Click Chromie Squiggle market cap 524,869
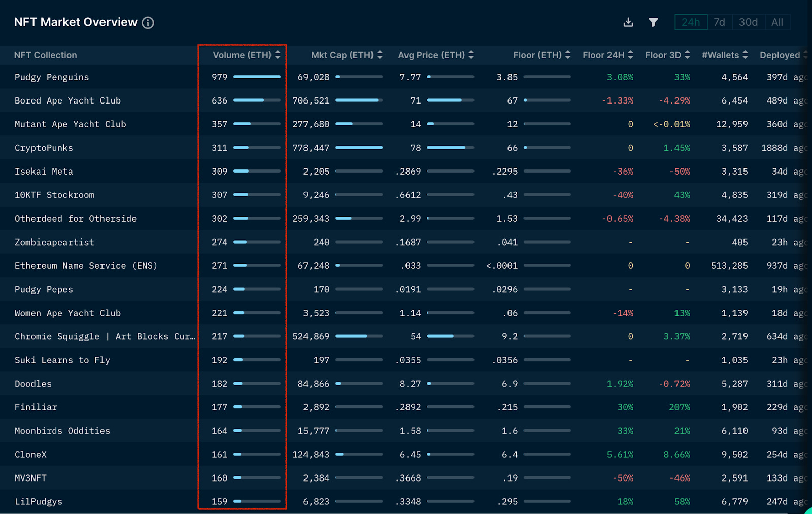The height and width of the screenshot is (514, 812). point(311,336)
